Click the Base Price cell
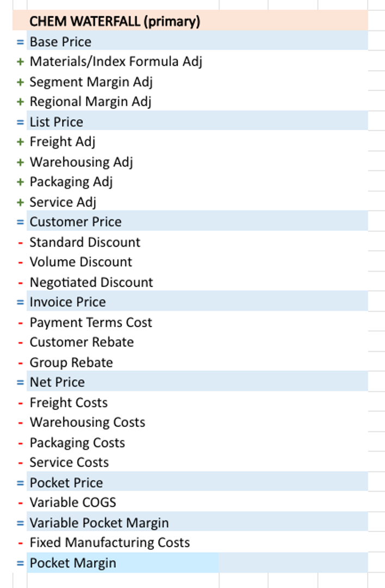This screenshot has width=385, height=588. [x=60, y=42]
